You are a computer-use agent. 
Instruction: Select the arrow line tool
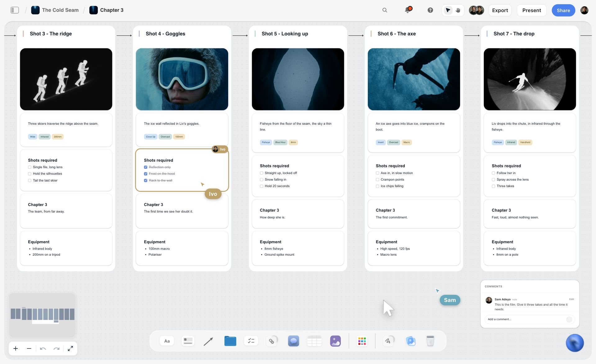point(208,341)
